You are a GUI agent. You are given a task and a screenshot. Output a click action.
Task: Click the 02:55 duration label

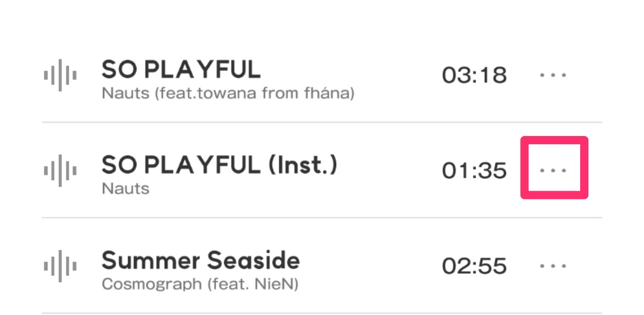[x=474, y=266]
